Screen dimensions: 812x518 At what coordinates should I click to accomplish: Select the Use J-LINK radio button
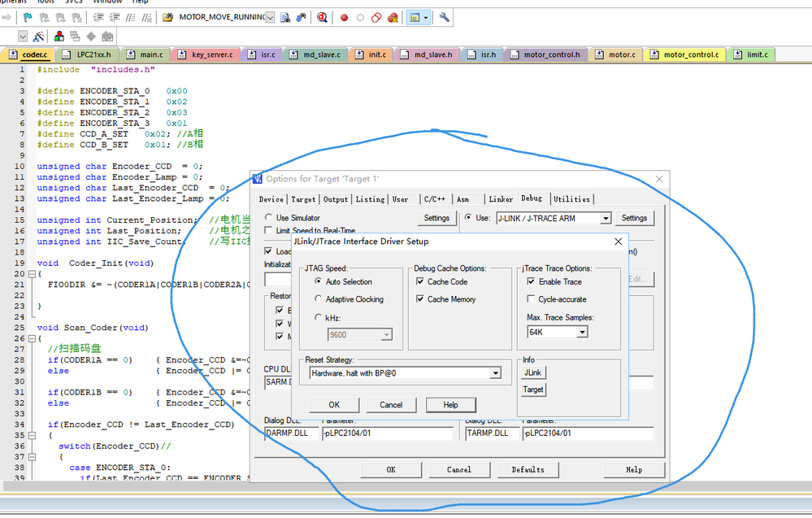click(x=468, y=218)
